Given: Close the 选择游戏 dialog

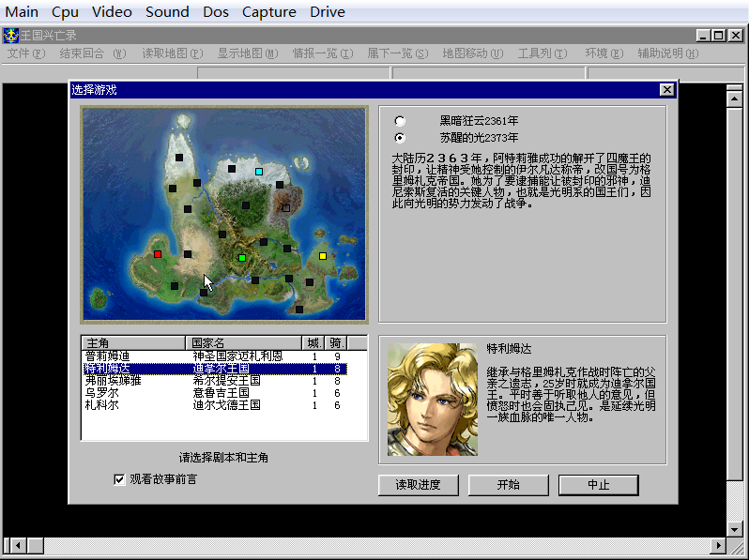Looking at the screenshot, I should [x=666, y=90].
